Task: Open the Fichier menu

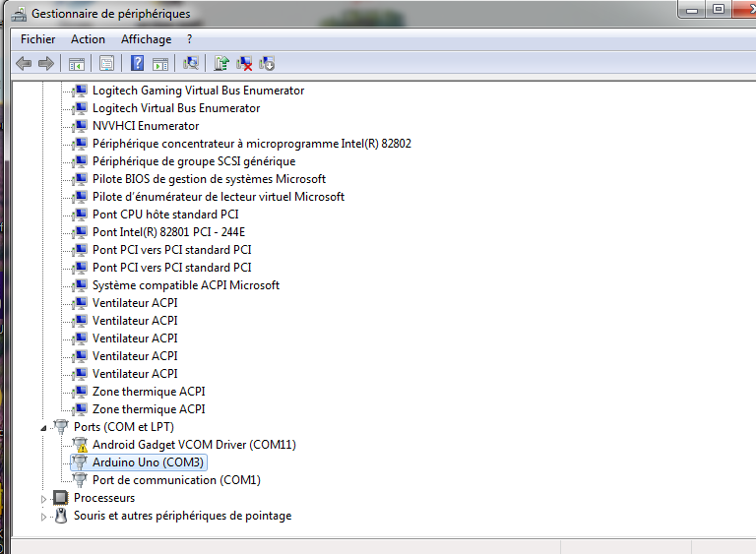Action: [x=37, y=39]
